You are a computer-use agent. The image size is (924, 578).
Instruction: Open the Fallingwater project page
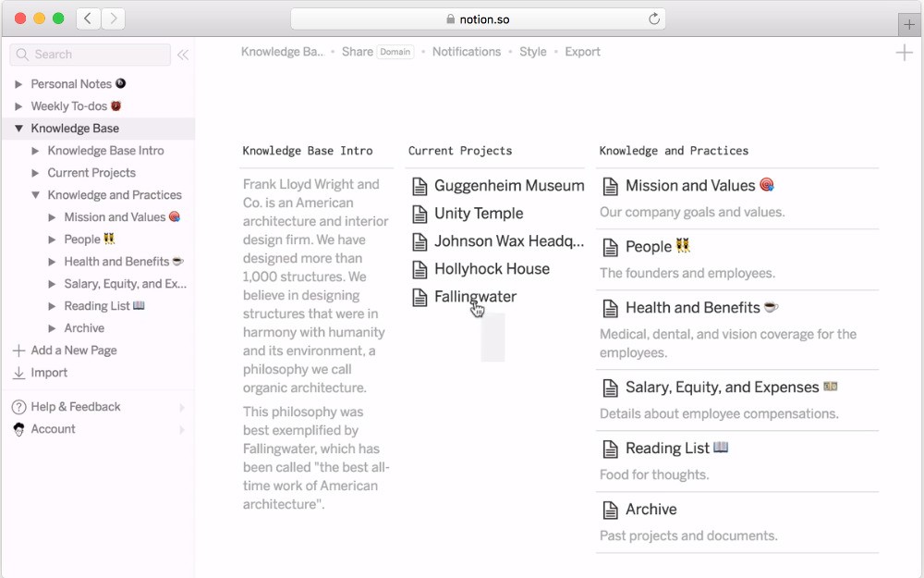click(475, 297)
